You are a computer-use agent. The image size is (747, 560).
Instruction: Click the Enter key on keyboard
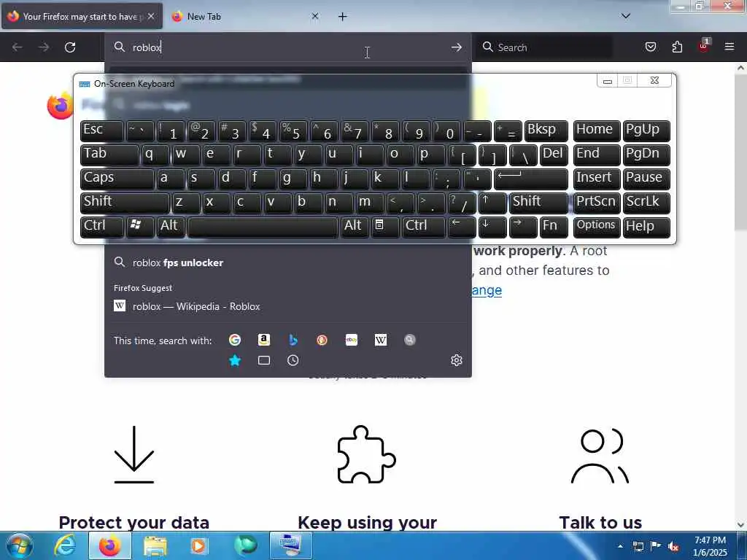click(531, 179)
